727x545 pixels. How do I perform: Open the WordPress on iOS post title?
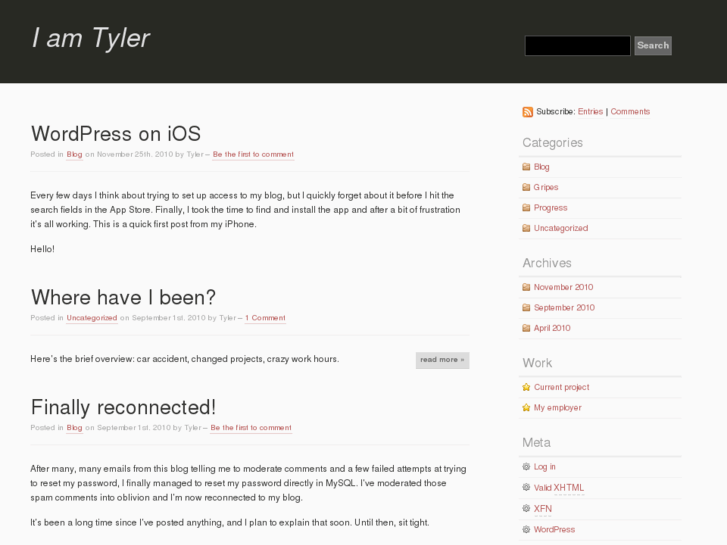tap(116, 134)
